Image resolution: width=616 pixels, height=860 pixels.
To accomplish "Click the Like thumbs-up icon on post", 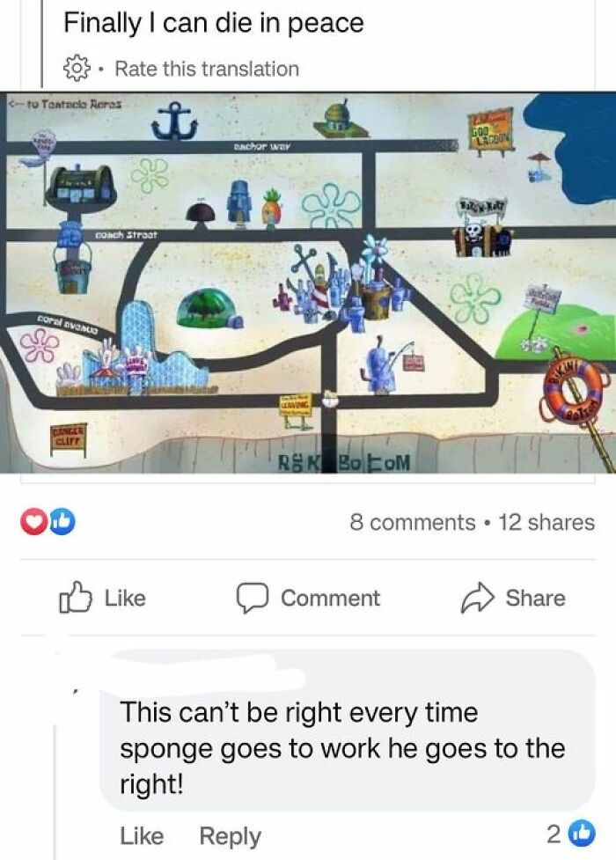I will (x=75, y=598).
